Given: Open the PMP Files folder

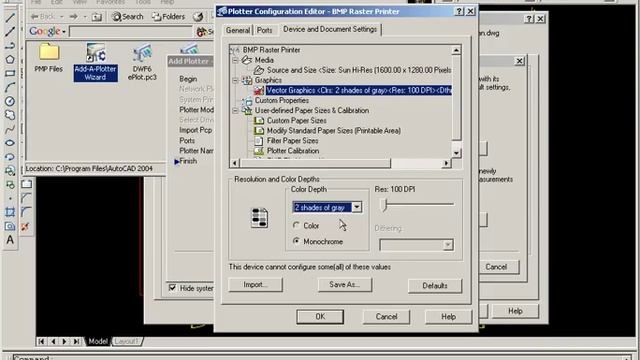Looking at the screenshot, I should coord(49,58).
